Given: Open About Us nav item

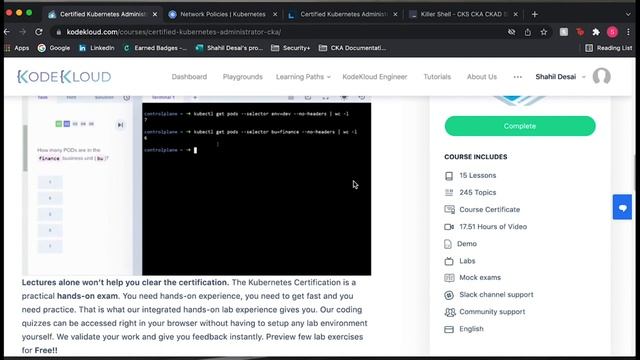Looking at the screenshot, I should 482,77.
